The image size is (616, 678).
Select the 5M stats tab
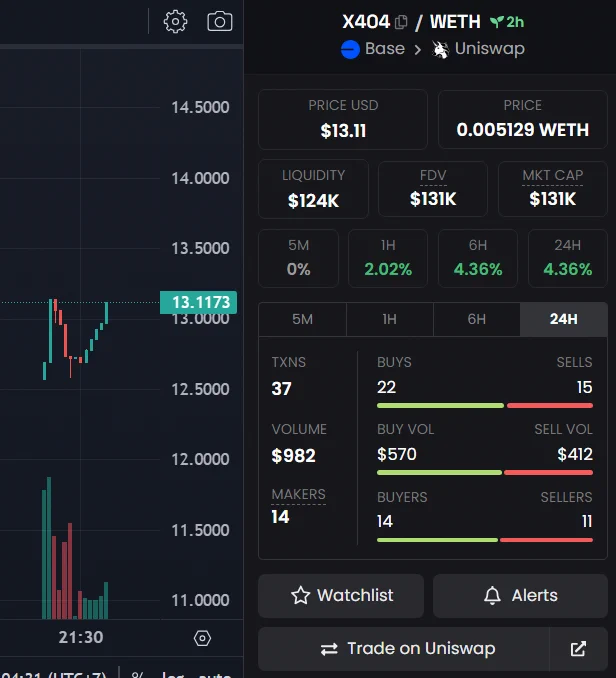[x=302, y=319]
